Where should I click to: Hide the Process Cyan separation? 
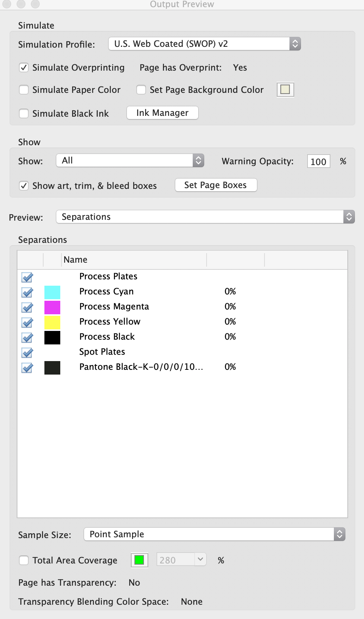27,292
